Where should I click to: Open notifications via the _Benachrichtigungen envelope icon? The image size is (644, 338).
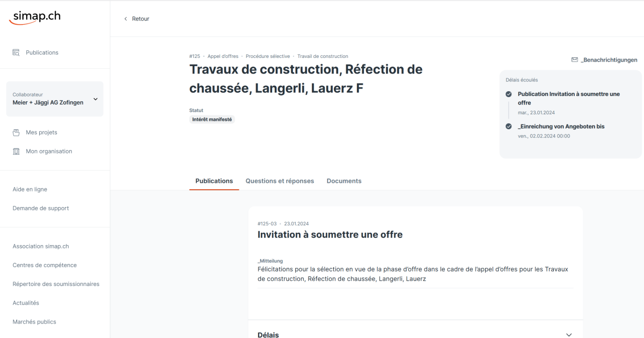pyautogui.click(x=574, y=60)
